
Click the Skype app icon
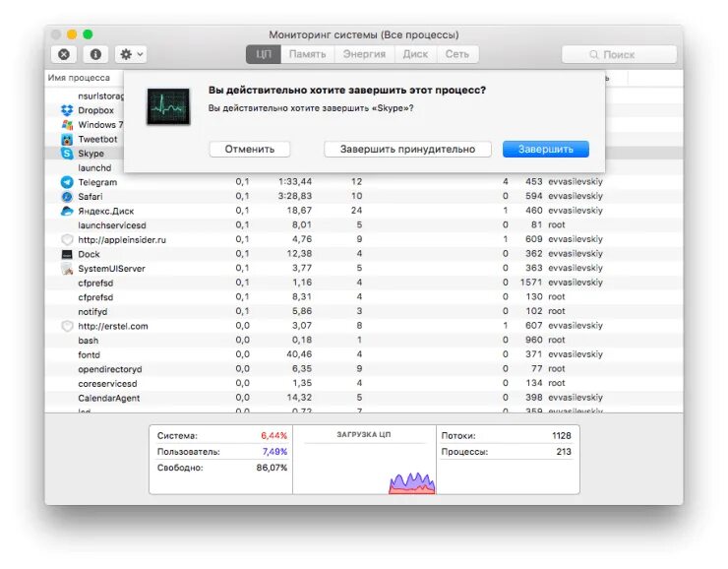point(67,154)
